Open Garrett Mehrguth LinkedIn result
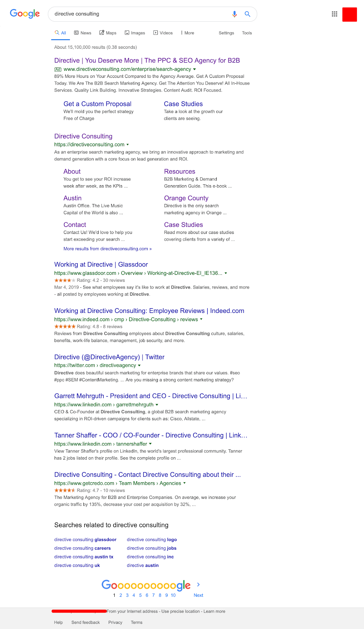Screen dimensions: 364x629 (x=151, y=396)
